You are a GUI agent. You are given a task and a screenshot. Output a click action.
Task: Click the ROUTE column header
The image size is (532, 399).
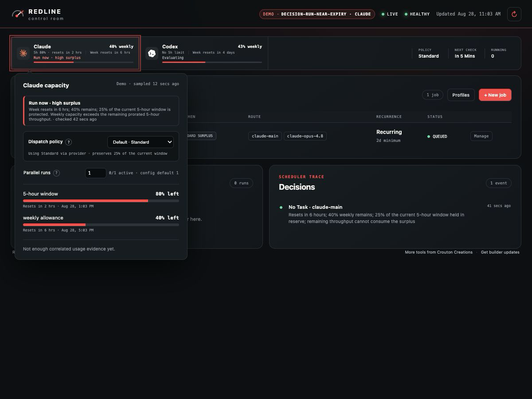pyautogui.click(x=254, y=117)
